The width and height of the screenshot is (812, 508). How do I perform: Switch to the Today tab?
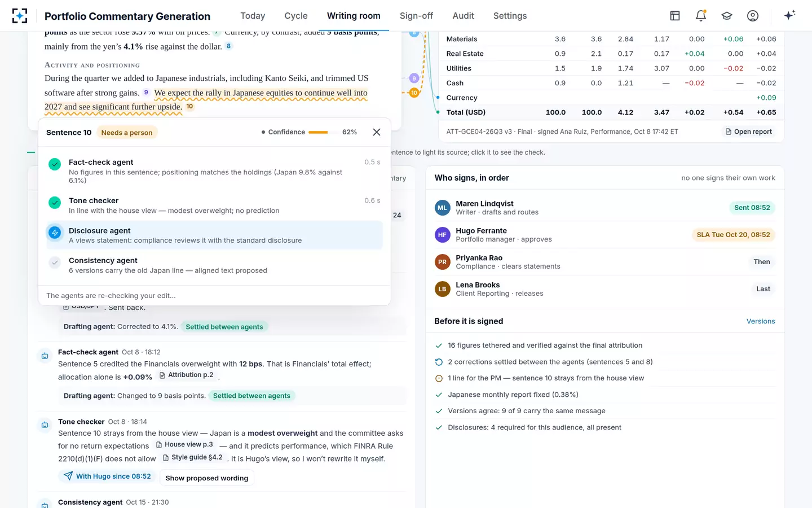[253, 16]
